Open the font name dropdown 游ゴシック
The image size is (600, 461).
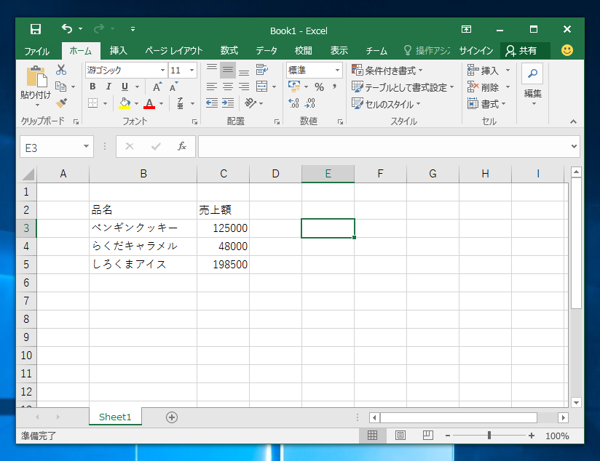162,70
